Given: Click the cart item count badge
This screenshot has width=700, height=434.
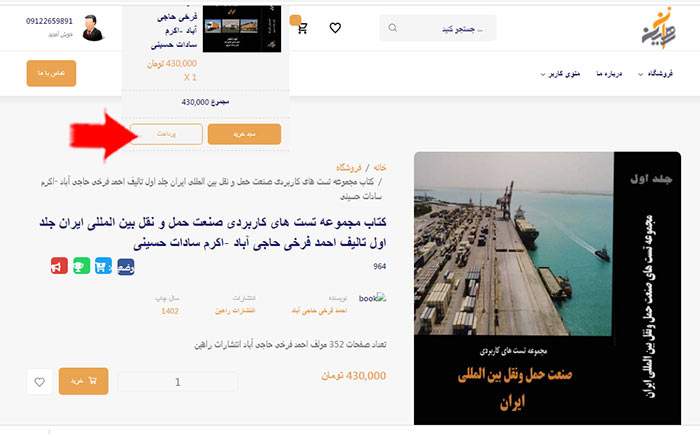Looking at the screenshot, I should point(295,20).
